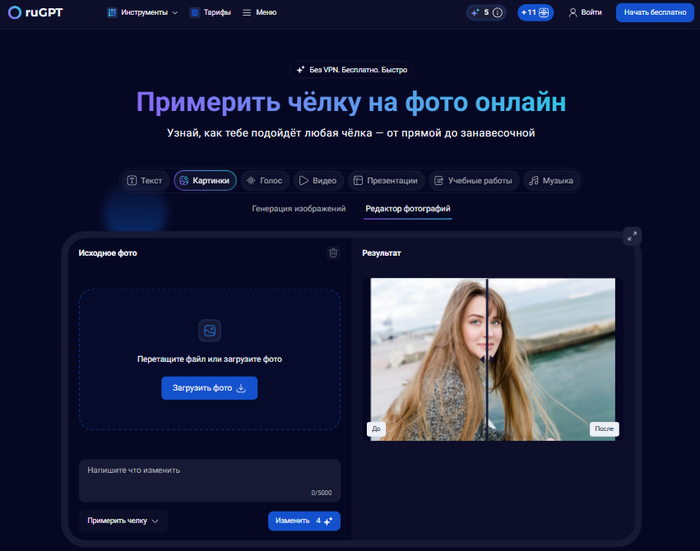
Task: Click the before/after comparison slider handle
Action: coord(486,357)
